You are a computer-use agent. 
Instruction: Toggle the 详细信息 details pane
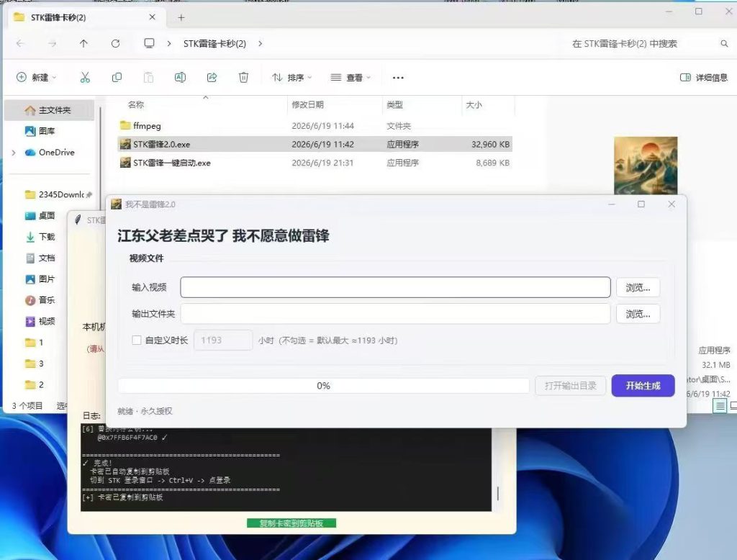[704, 78]
